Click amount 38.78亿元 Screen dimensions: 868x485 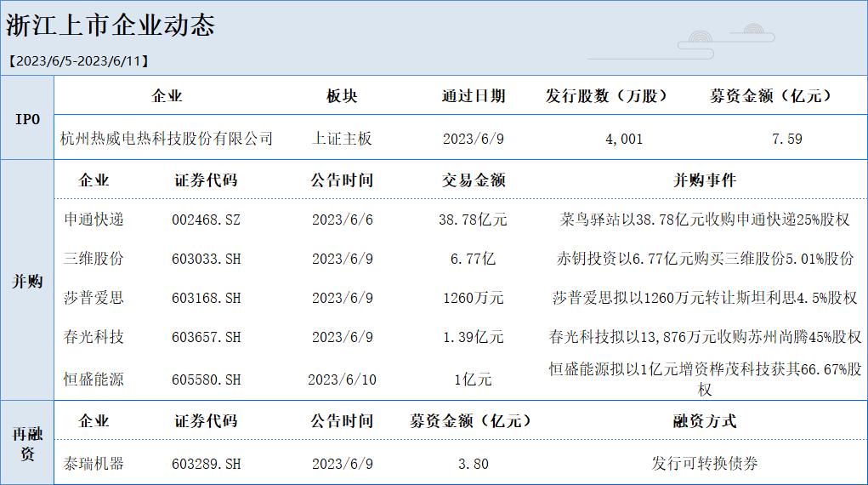(473, 220)
